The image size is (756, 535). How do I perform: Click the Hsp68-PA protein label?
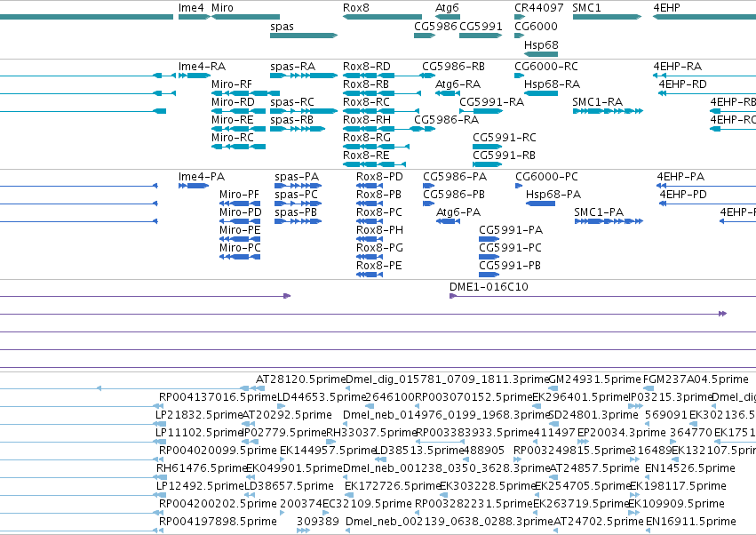[x=553, y=195]
